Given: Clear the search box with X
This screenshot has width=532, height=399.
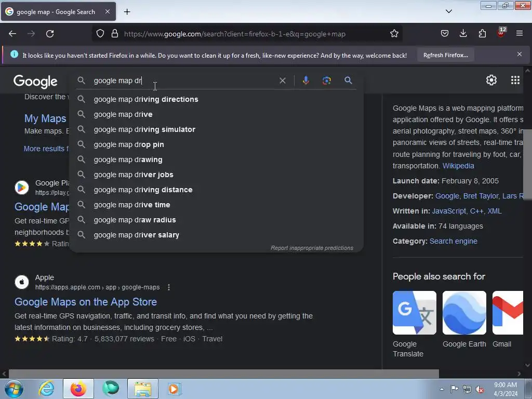Looking at the screenshot, I should (x=282, y=81).
